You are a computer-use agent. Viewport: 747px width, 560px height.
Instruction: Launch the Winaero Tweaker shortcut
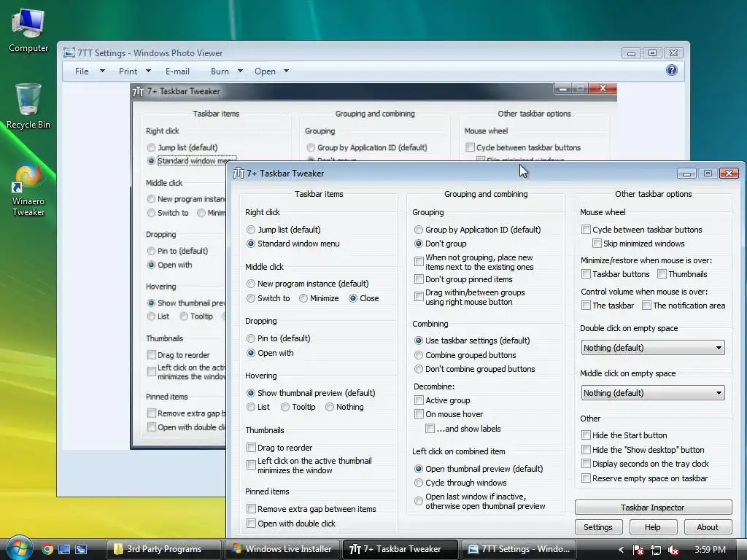28,190
